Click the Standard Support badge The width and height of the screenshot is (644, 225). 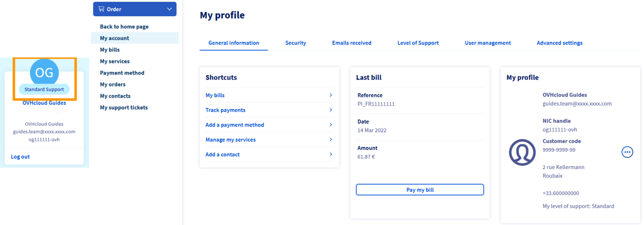44,89
